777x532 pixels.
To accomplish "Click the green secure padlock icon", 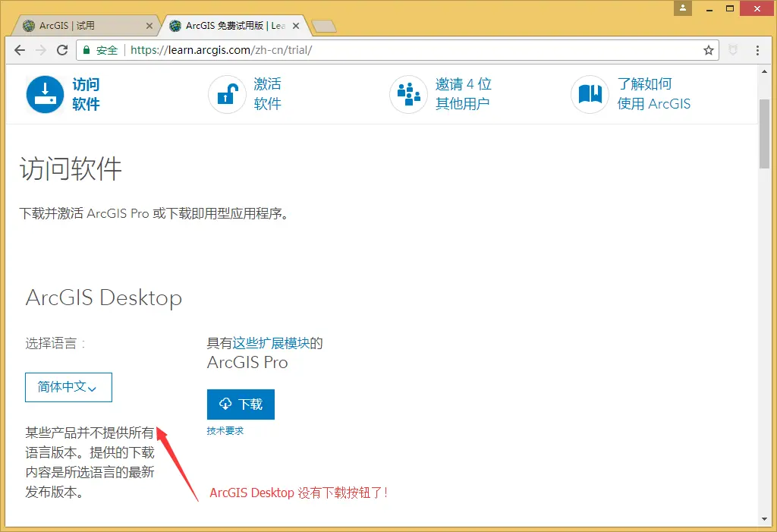I will click(x=87, y=50).
